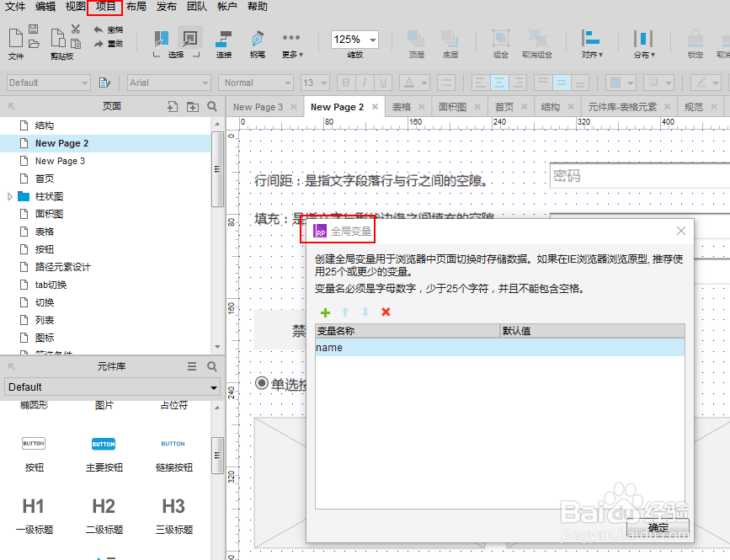The height and width of the screenshot is (560, 730).
Task: Select the 连接 (connector) tool
Action: [x=223, y=40]
